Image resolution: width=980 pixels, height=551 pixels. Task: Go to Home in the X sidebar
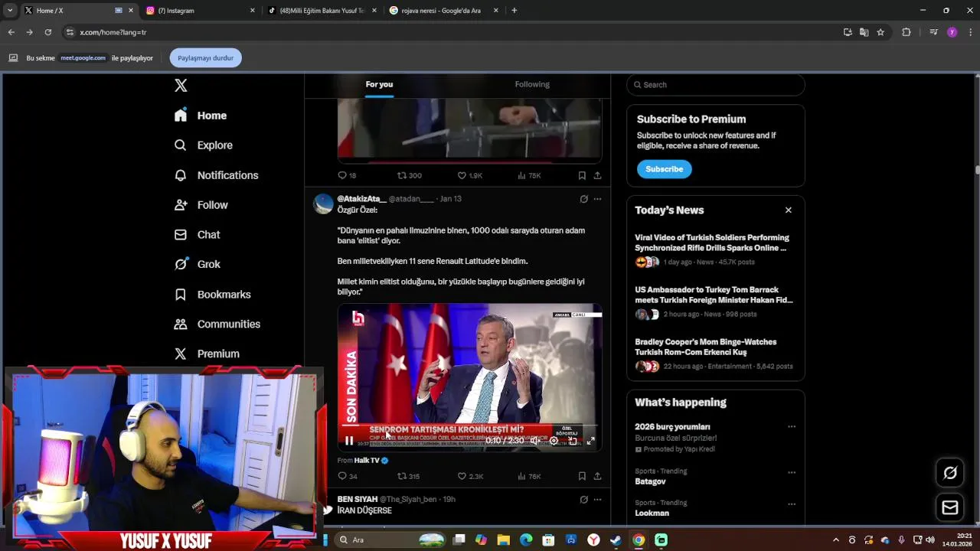click(x=201, y=116)
